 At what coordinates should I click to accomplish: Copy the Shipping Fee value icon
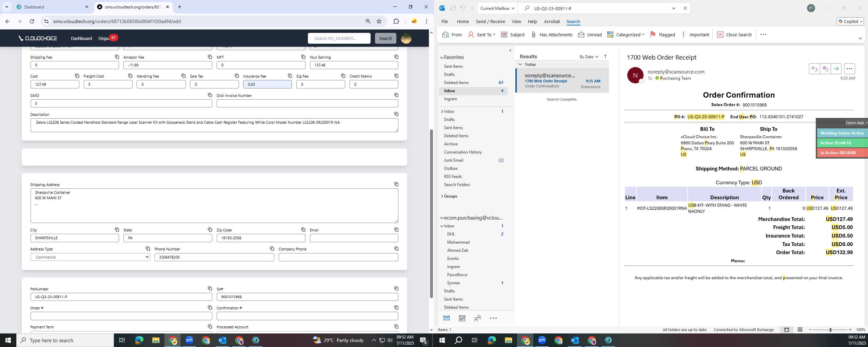click(117, 57)
